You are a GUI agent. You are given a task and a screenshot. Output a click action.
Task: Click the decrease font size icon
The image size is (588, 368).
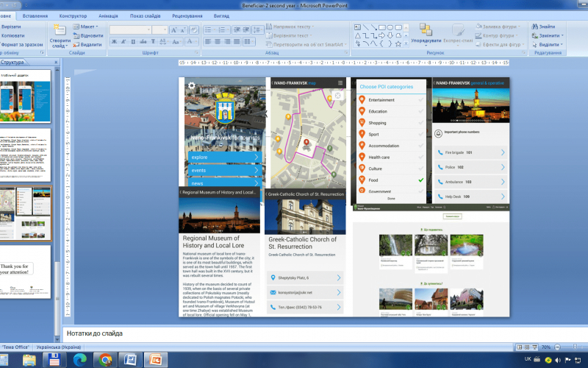183,30
